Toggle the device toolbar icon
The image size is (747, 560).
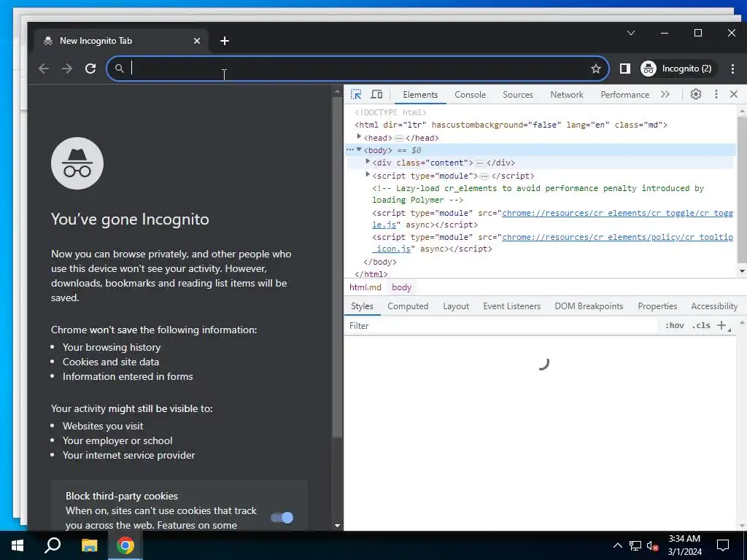pos(376,94)
